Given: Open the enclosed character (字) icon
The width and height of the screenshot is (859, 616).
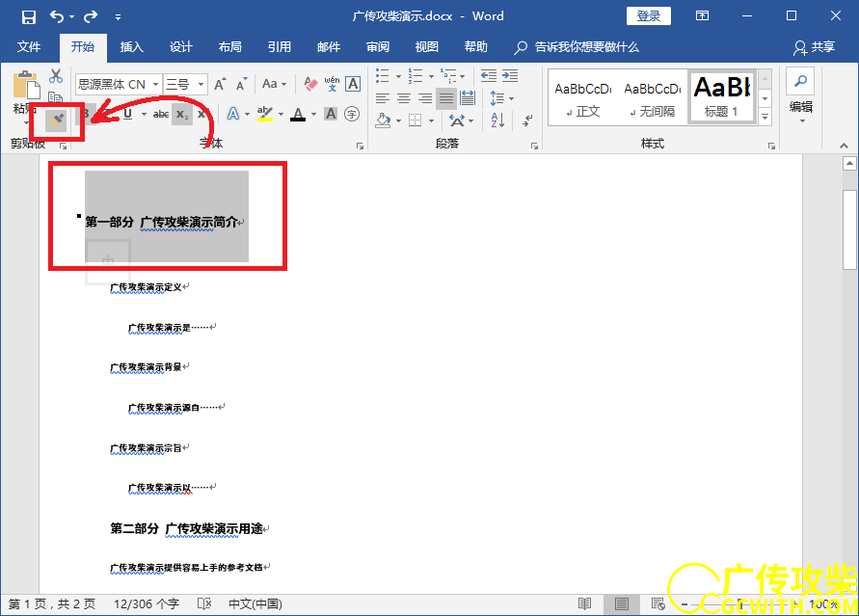Looking at the screenshot, I should coord(352,114).
